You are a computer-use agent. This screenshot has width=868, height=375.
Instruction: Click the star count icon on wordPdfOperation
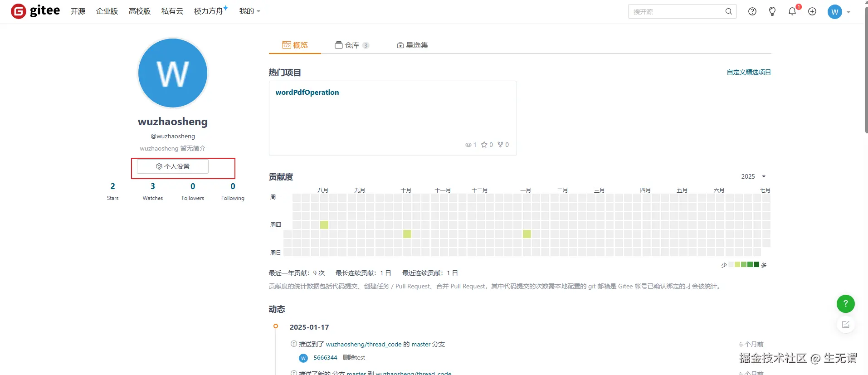[x=484, y=145]
